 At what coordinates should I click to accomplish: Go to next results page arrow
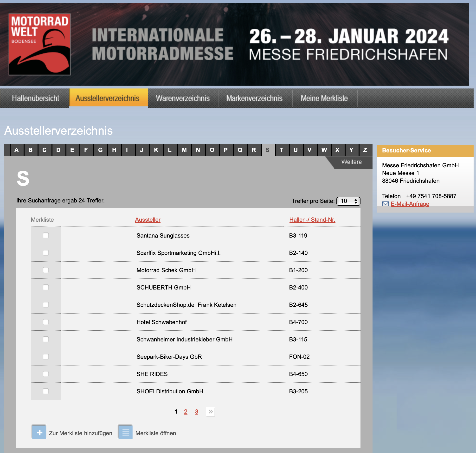[211, 412]
